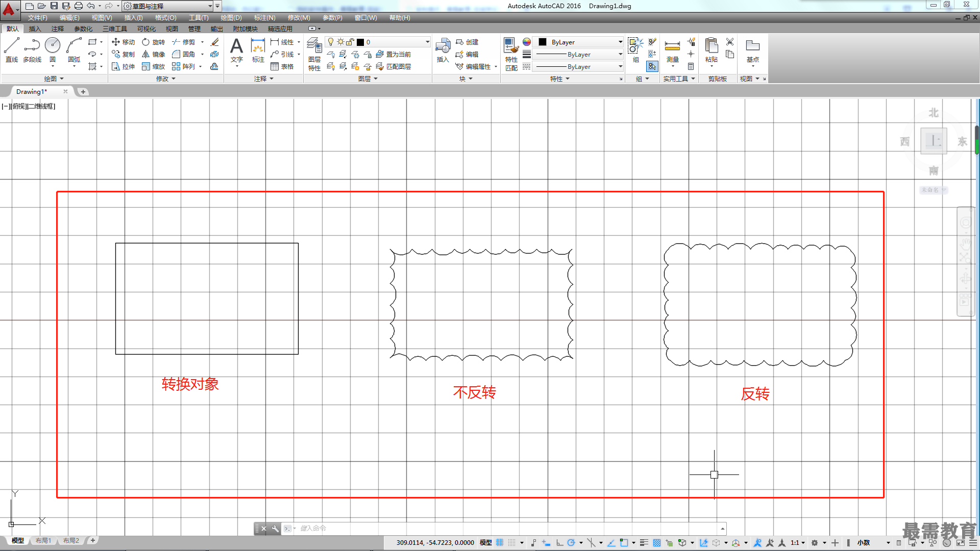Image resolution: width=980 pixels, height=551 pixels.
Task: Click the rectangle draw tool icon
Action: coord(92,42)
